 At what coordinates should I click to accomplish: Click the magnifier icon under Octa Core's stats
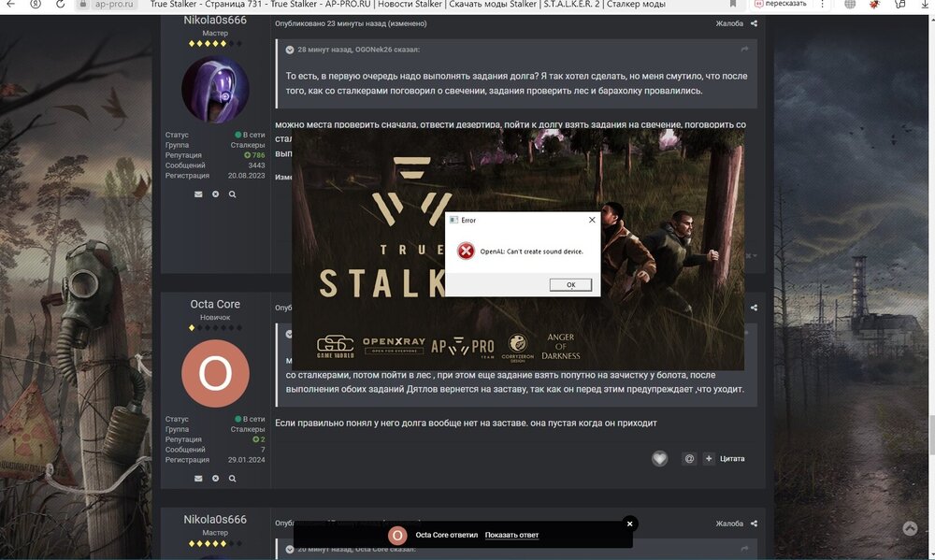point(232,479)
